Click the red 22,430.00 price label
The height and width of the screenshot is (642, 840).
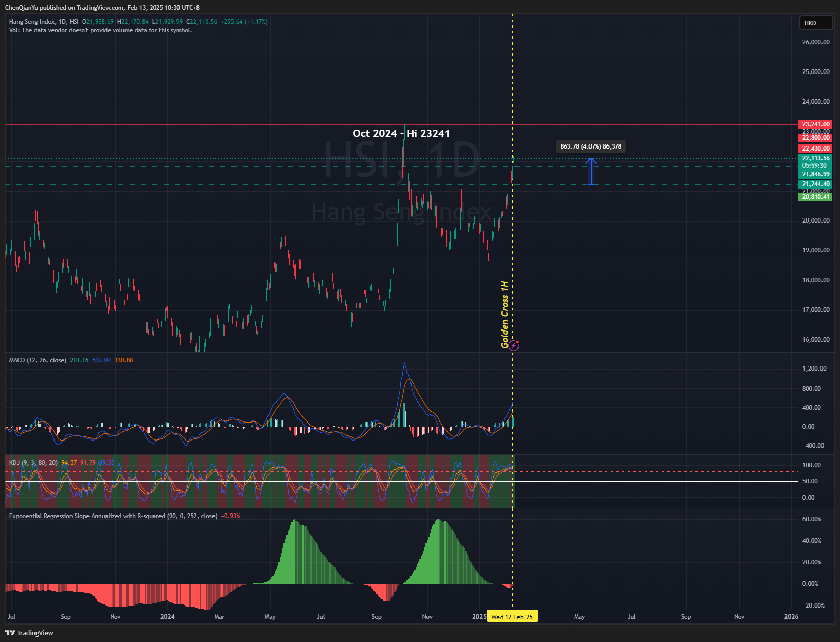tap(816, 149)
